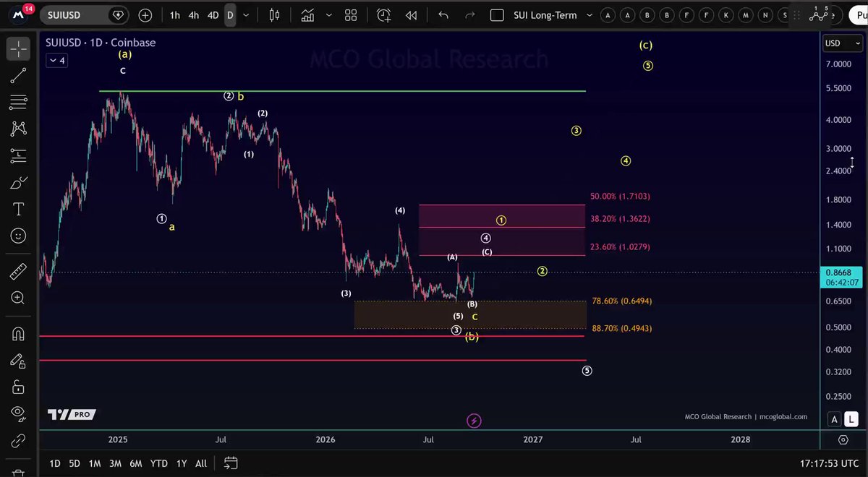This screenshot has width=868, height=477.
Task: Show All available data range
Action: [x=201, y=463]
